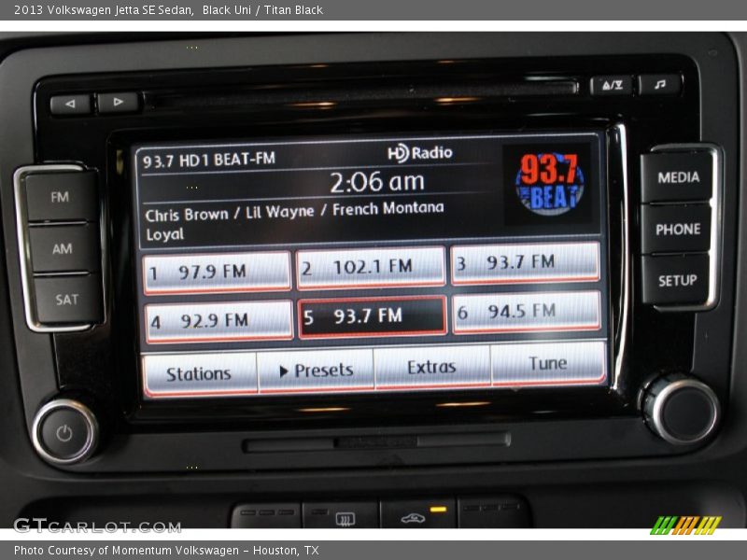Tap the next track arrow button
Viewport: 747px width, 560px height.
tap(118, 102)
